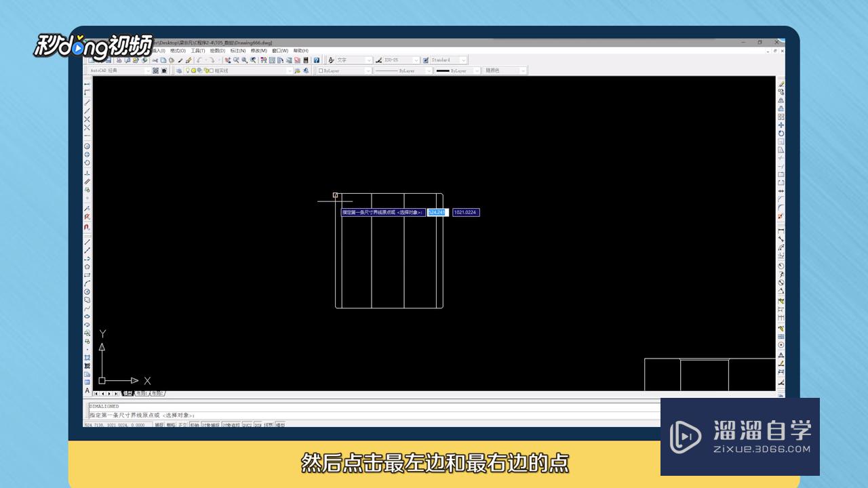Screen dimensions: 868x488
Task: Open the 格式(O) menu
Action: click(178, 50)
